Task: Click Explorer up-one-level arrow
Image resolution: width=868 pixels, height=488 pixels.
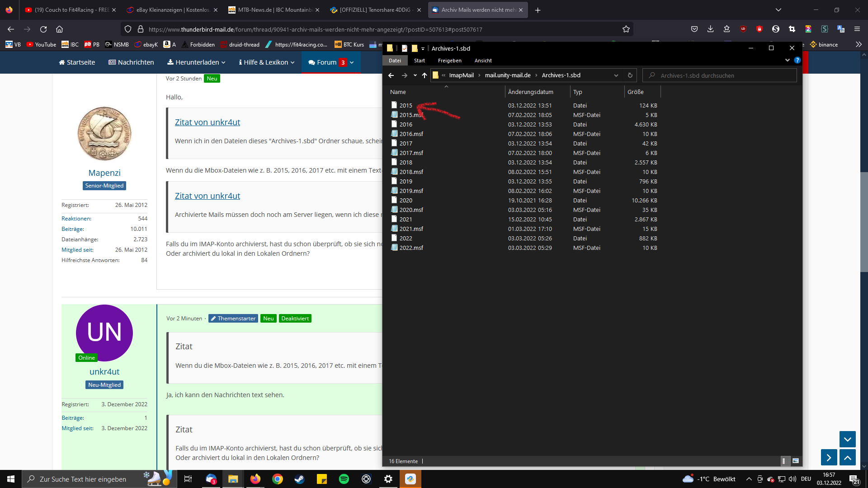Action: click(424, 75)
